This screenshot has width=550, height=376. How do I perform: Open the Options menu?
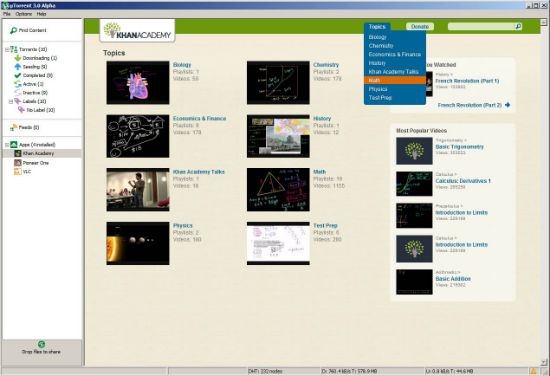[x=24, y=14]
